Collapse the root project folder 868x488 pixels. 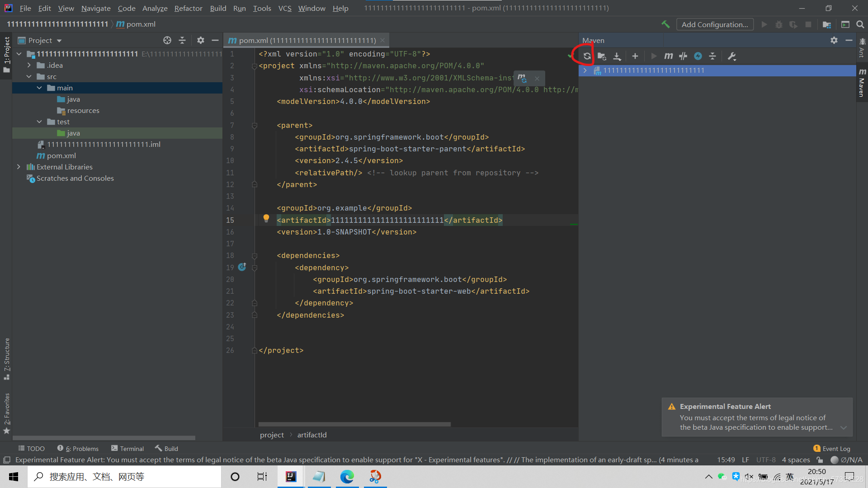[x=19, y=54]
